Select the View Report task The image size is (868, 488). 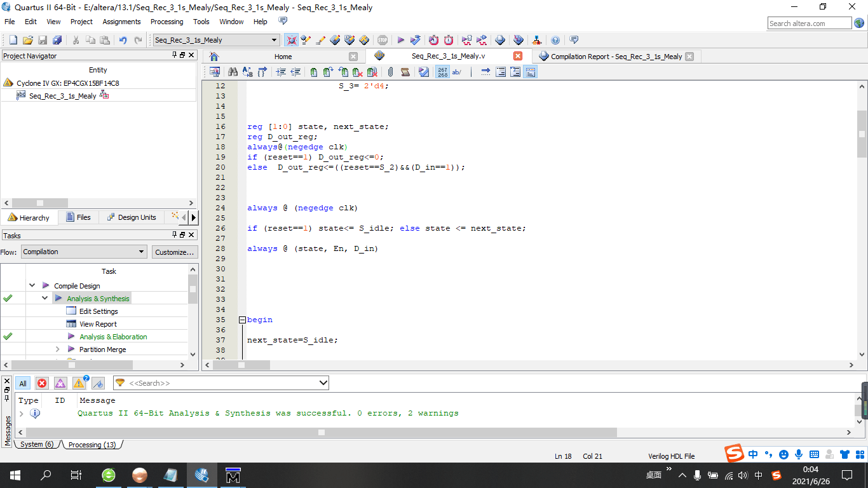pyautogui.click(x=98, y=324)
